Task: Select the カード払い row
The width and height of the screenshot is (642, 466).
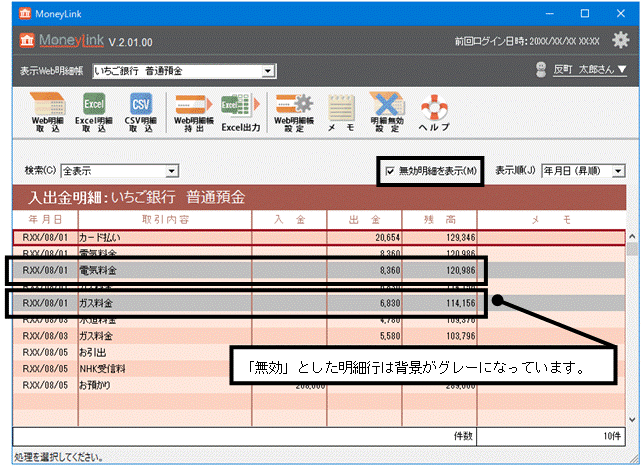Action: (x=319, y=238)
